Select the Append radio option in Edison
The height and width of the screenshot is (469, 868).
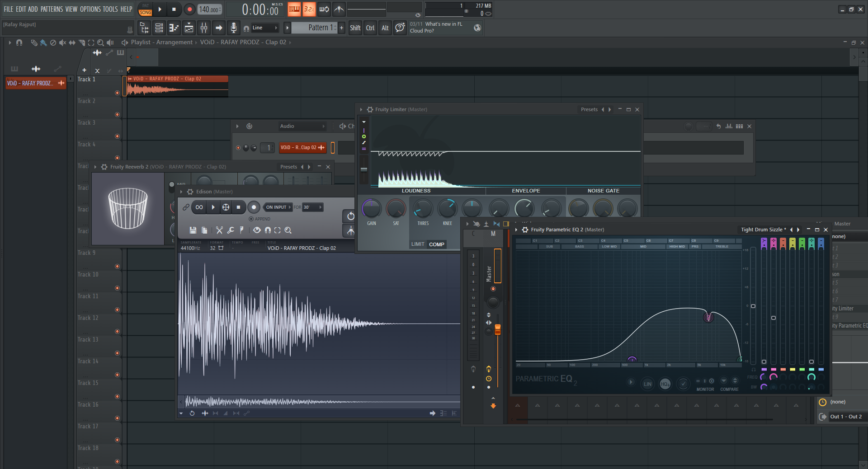click(251, 219)
